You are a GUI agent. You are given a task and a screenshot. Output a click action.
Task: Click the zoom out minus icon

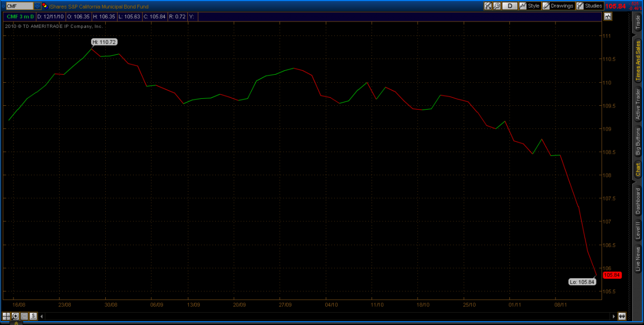coord(24,315)
